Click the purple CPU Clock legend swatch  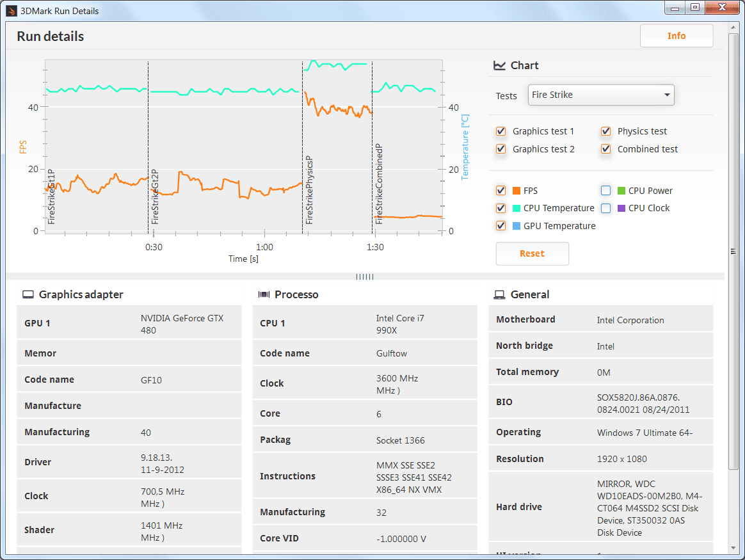(x=621, y=209)
